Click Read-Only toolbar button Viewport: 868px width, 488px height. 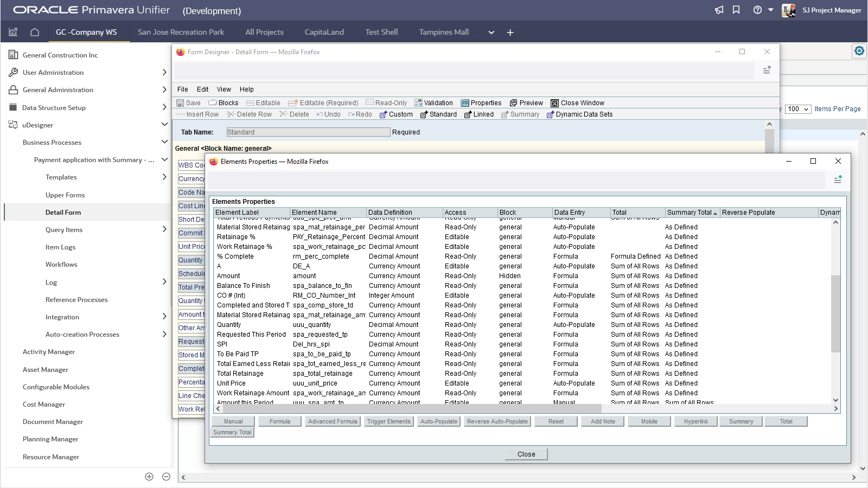click(x=386, y=103)
